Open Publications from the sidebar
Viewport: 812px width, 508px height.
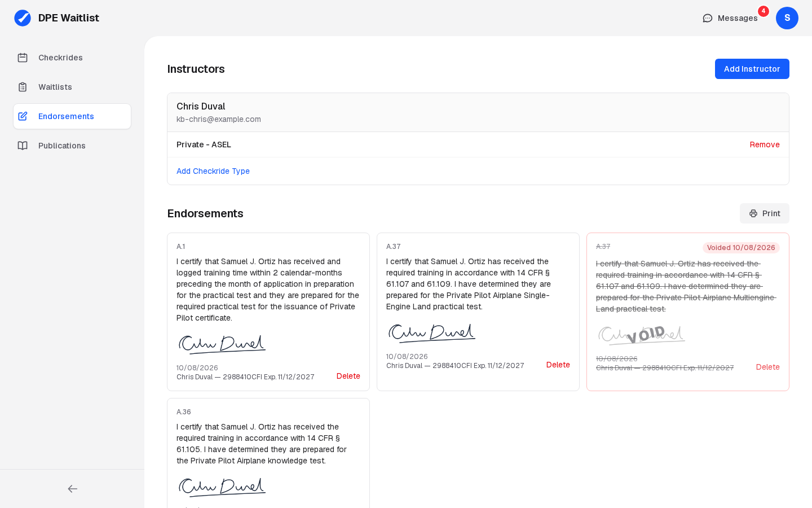click(72, 146)
